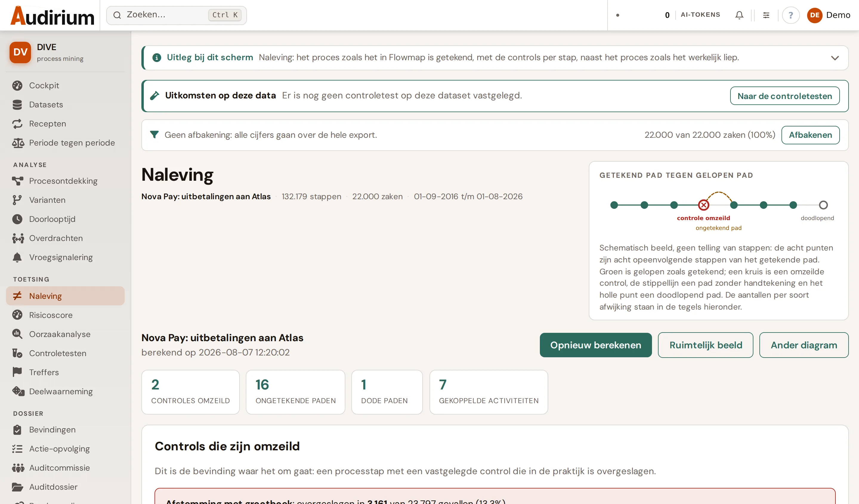Open Procesontdekking analysis
Image resolution: width=859 pixels, height=504 pixels.
(x=65, y=181)
